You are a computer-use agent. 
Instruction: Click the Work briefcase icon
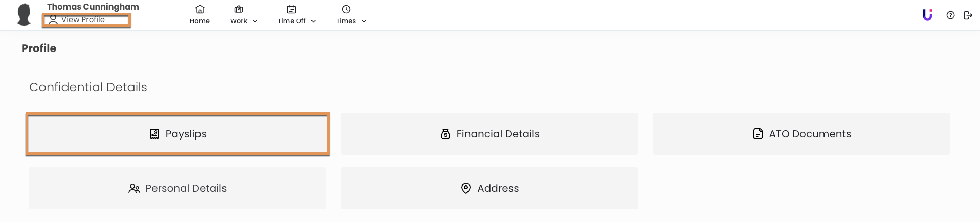tap(239, 9)
